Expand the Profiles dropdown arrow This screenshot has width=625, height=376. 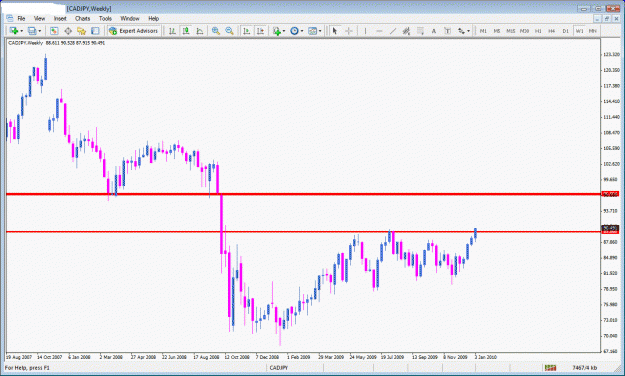pyautogui.click(x=39, y=31)
